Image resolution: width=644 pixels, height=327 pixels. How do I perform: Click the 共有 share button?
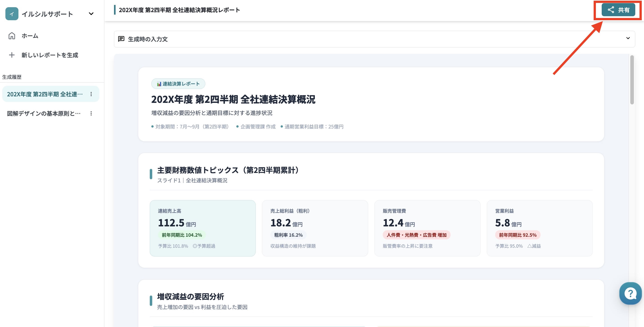click(618, 10)
